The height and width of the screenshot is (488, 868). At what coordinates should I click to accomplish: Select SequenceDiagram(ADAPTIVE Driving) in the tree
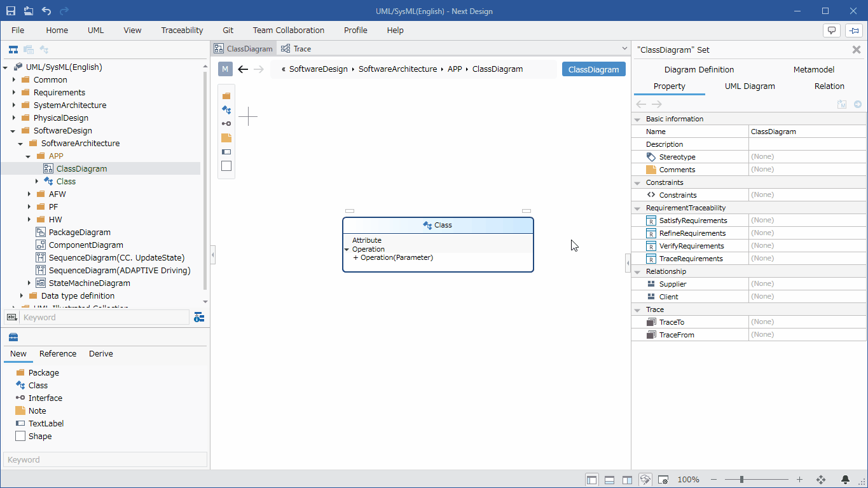[120, 271]
